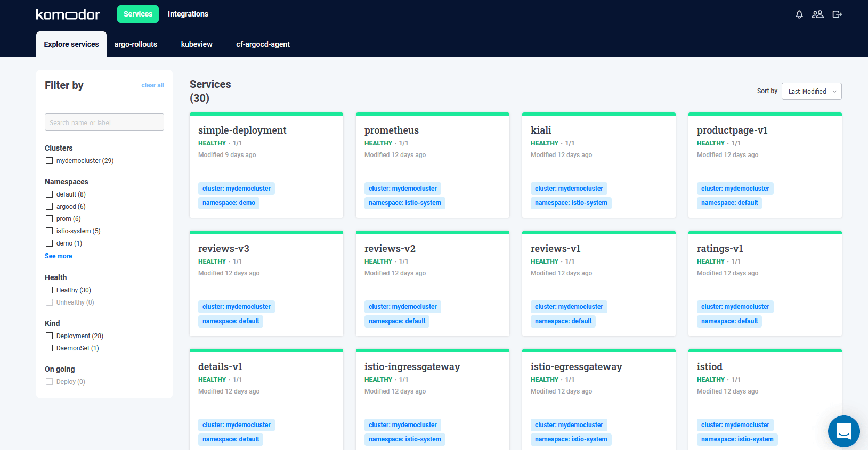Open the prometheus service card
The width and height of the screenshot is (868, 450).
[x=391, y=130]
